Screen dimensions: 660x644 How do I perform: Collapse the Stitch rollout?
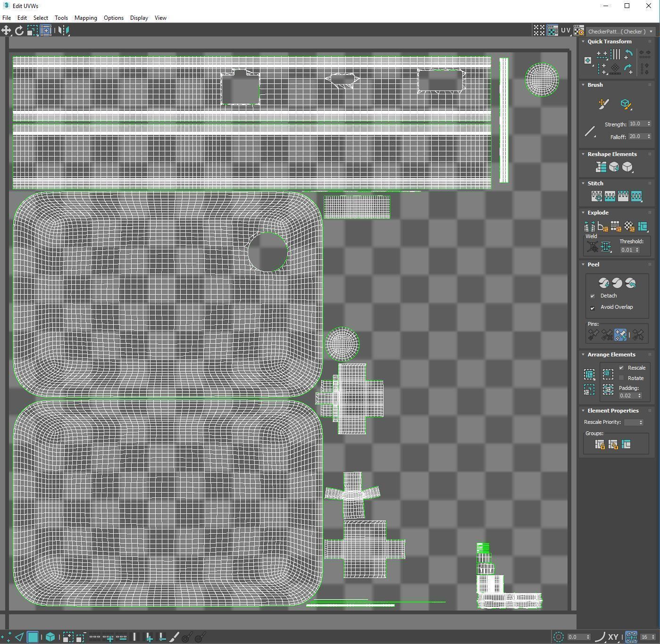coord(583,183)
